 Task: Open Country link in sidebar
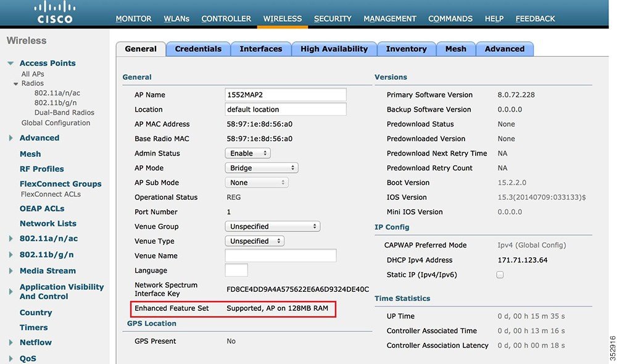[x=36, y=312]
